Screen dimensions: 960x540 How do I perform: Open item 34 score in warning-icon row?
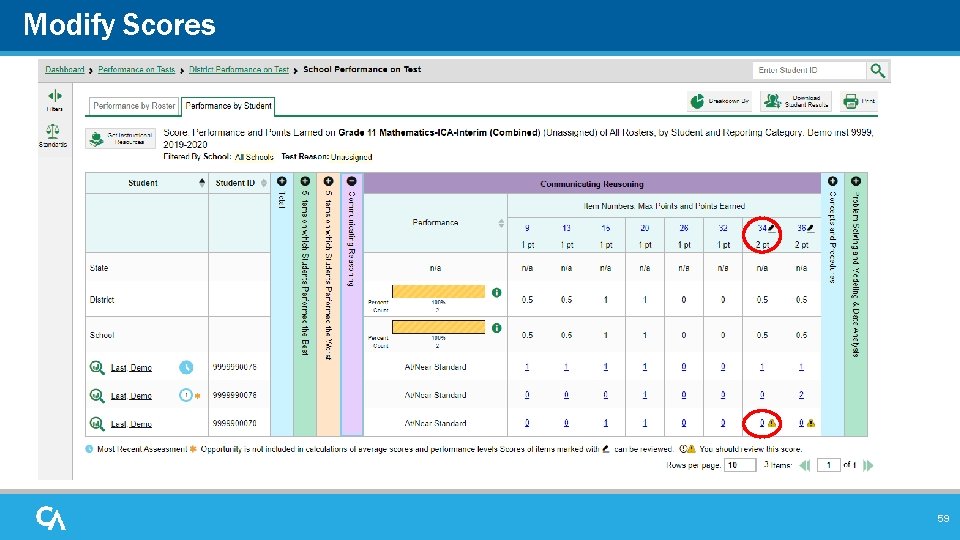pos(762,423)
